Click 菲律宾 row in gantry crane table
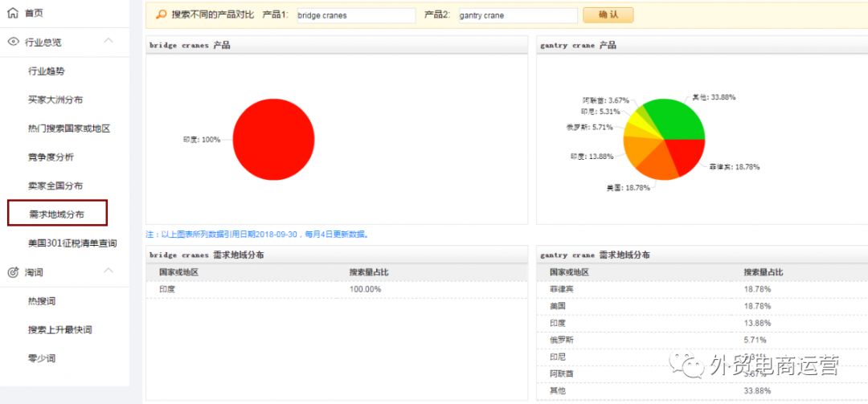The image size is (868, 404). 702,289
